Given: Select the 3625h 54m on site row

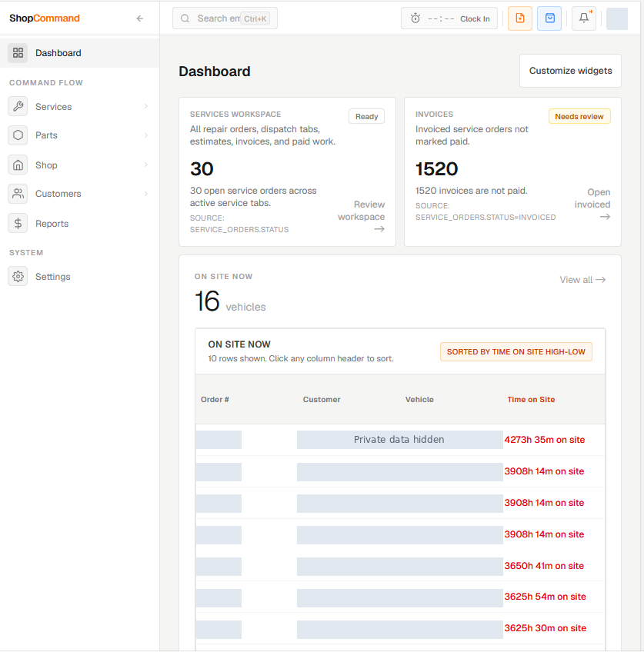Looking at the screenshot, I should coord(400,597).
